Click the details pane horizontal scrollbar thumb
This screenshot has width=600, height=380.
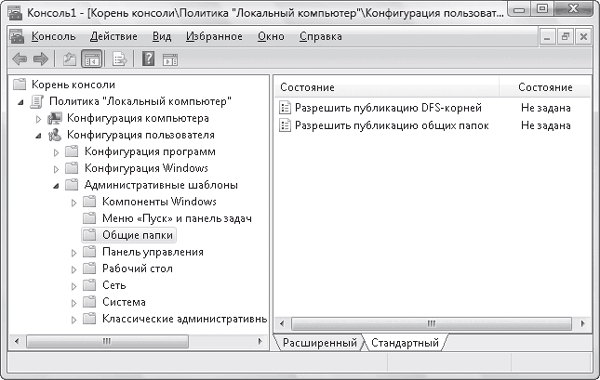[x=431, y=324]
